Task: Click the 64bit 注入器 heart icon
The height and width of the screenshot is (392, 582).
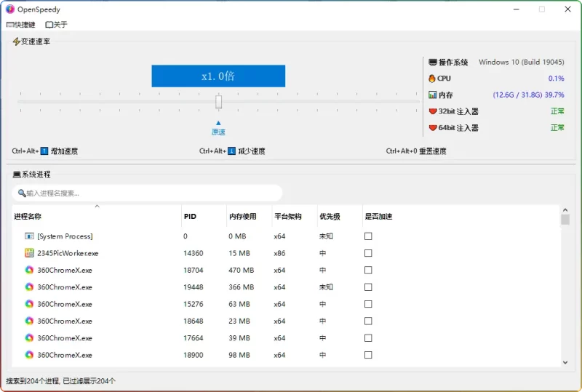Action: pos(432,128)
